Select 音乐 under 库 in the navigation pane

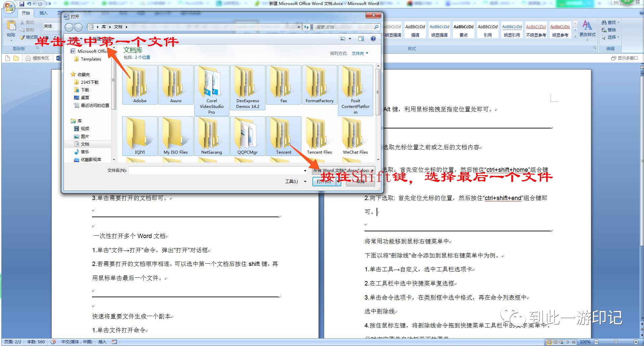click(82, 152)
